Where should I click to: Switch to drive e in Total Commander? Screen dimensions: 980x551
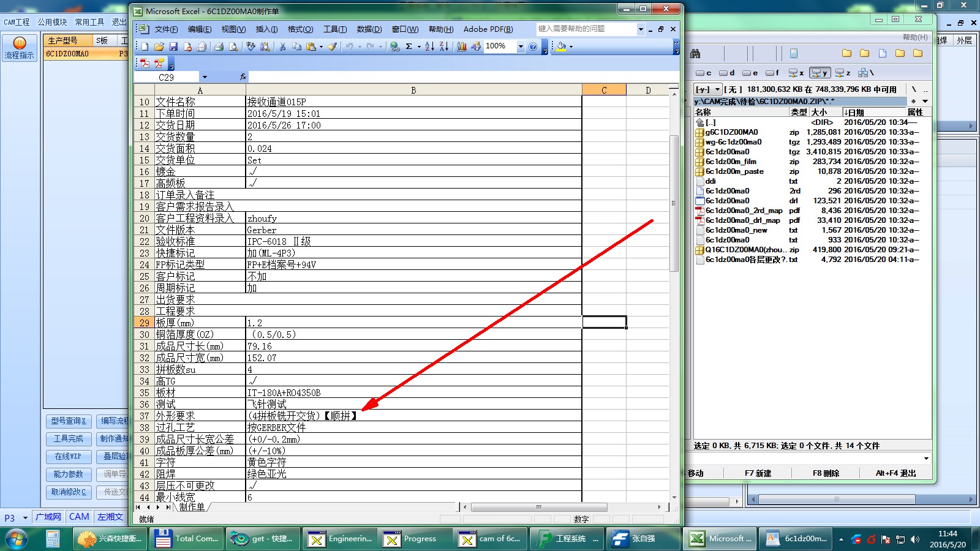pos(750,73)
